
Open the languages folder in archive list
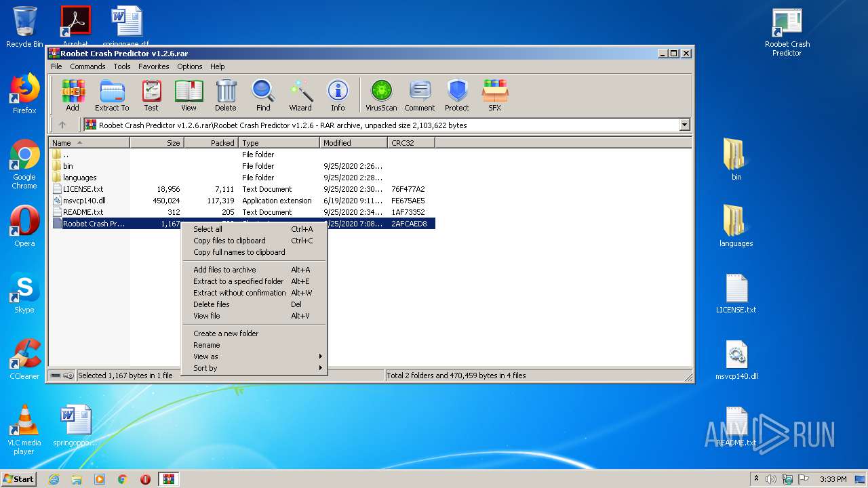point(79,178)
